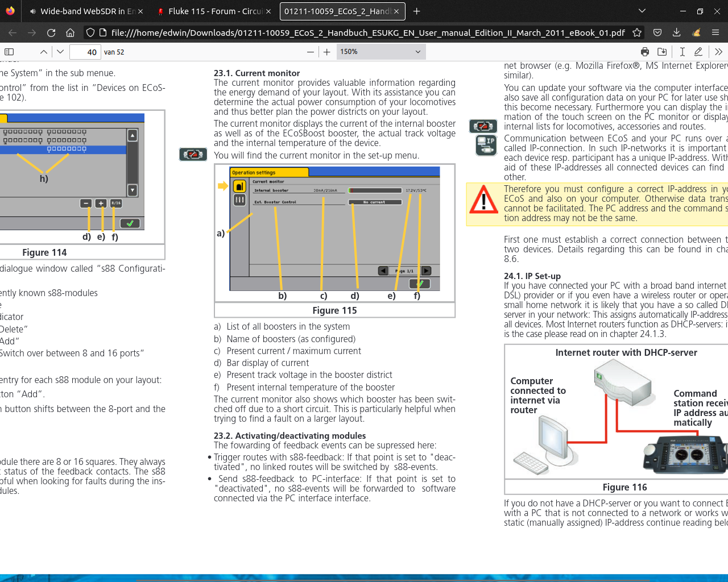Viewport: 728px width, 582px height.
Task: Print the PDF document
Action: (645, 52)
